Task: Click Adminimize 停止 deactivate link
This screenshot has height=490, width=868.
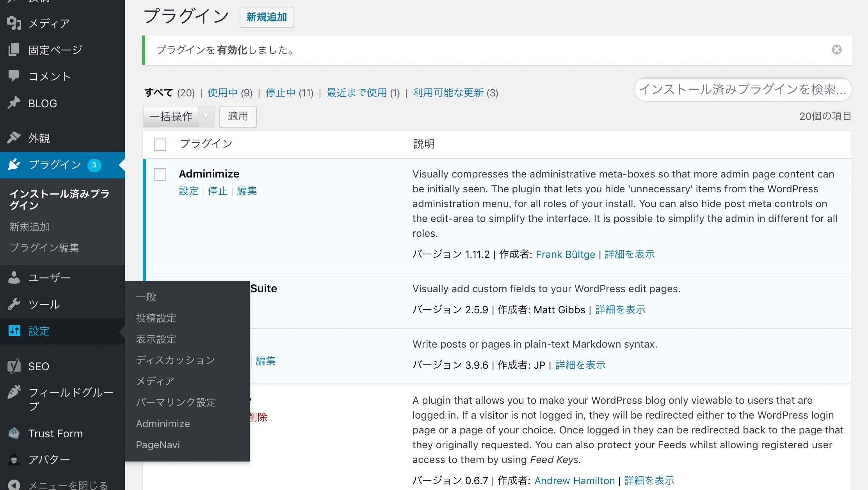Action: click(x=218, y=191)
